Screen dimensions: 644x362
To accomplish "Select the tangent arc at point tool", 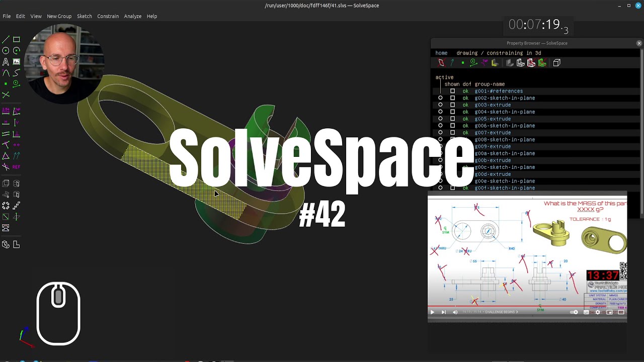I will tap(6, 72).
